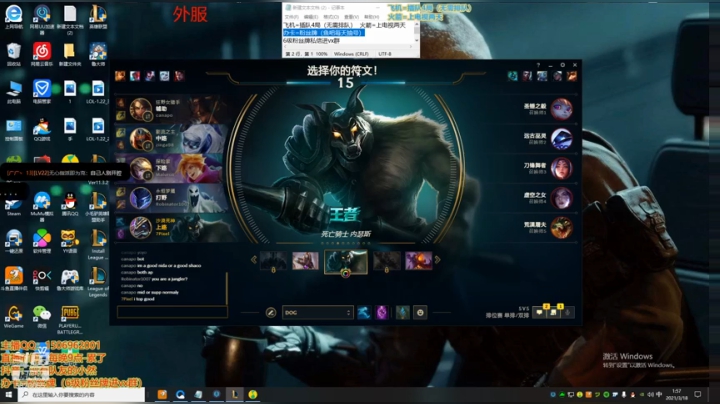Open 新建文件夹 folder on desktop

coord(70,55)
